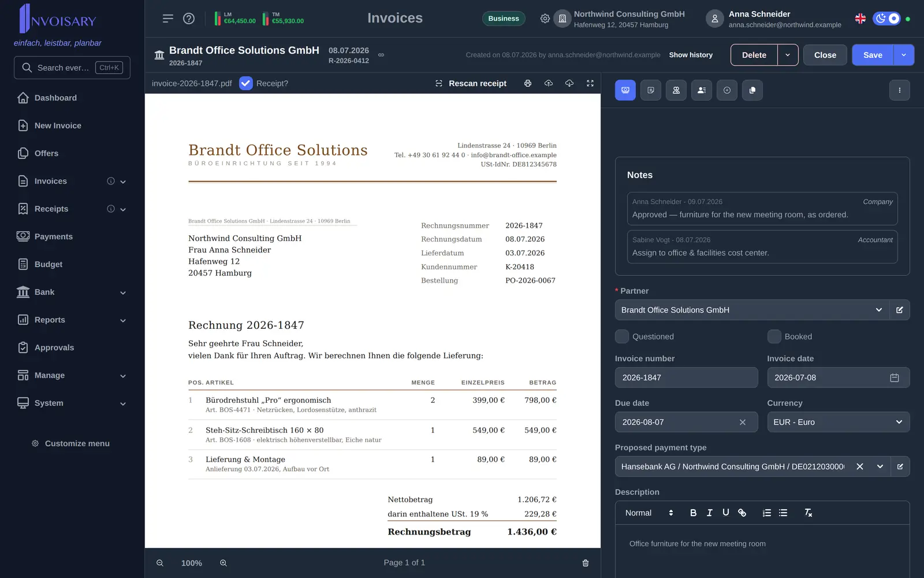Open the notes panel icon
The height and width of the screenshot is (578, 924).
[651, 90]
